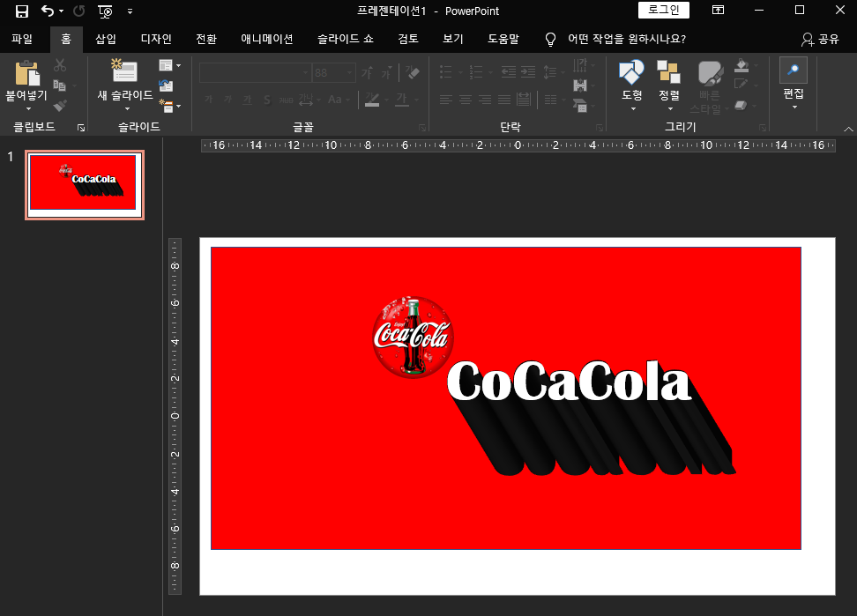Click the greyed-out redo icon
This screenshot has height=616, width=857.
click(79, 11)
